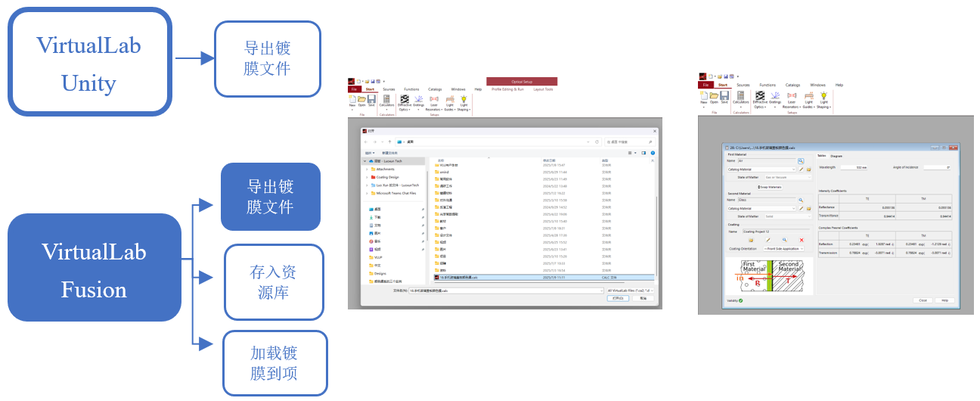The width and height of the screenshot is (980, 401).
Task: Click Save disk icon in left VirtualLab ribbon
Action: [x=371, y=98]
